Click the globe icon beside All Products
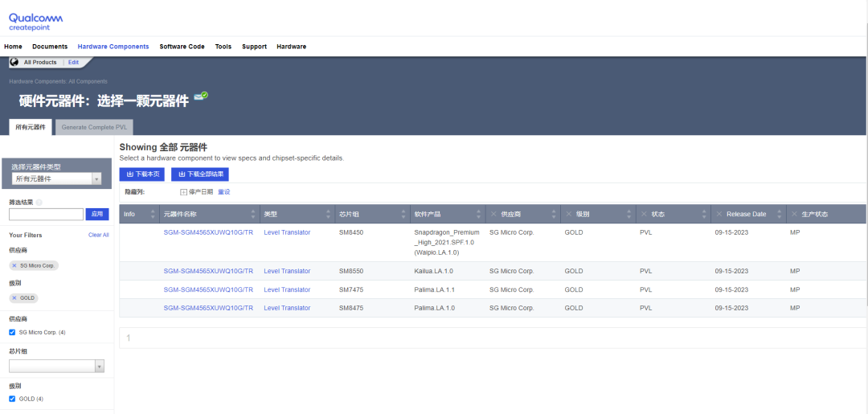Viewport: 868px width, 414px height. [x=15, y=62]
